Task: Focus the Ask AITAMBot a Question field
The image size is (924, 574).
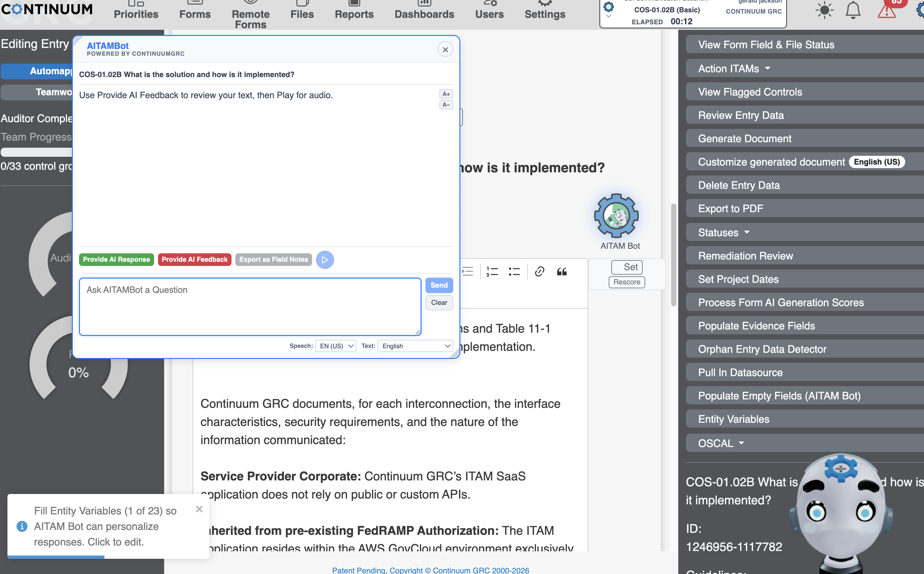Action: click(250, 307)
